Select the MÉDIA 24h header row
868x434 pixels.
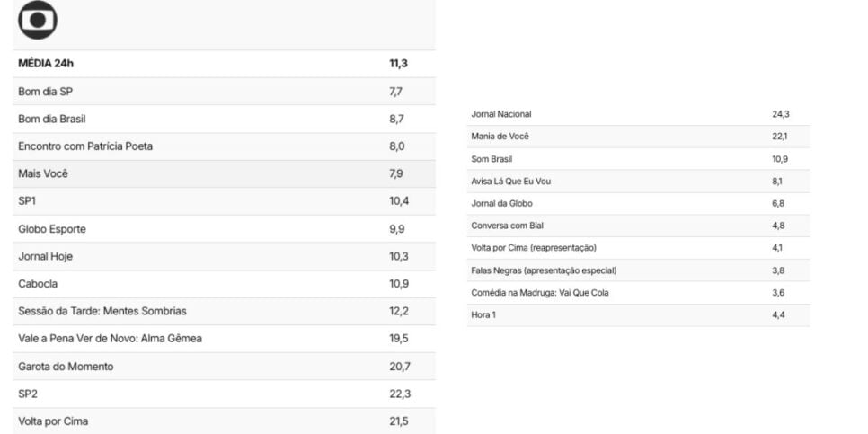(x=224, y=64)
